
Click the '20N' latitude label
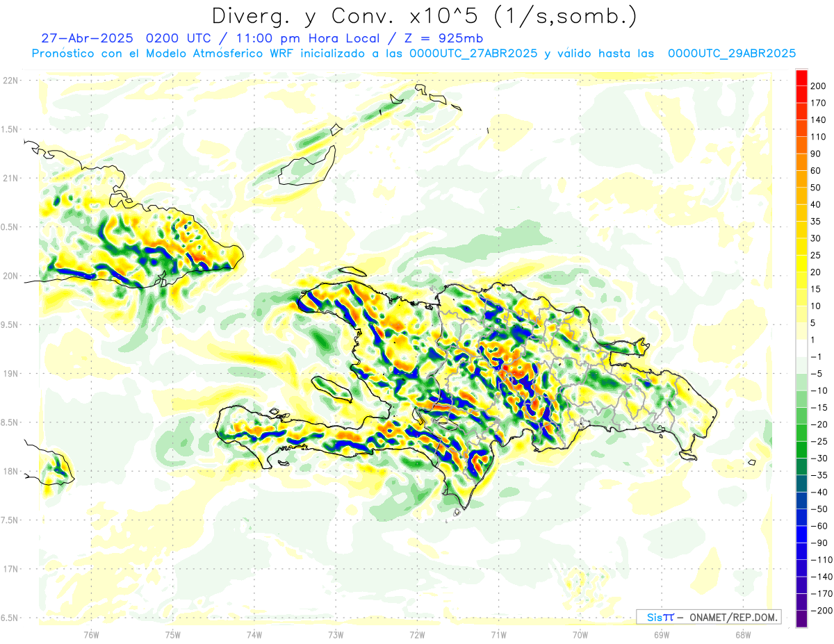tap(10, 276)
